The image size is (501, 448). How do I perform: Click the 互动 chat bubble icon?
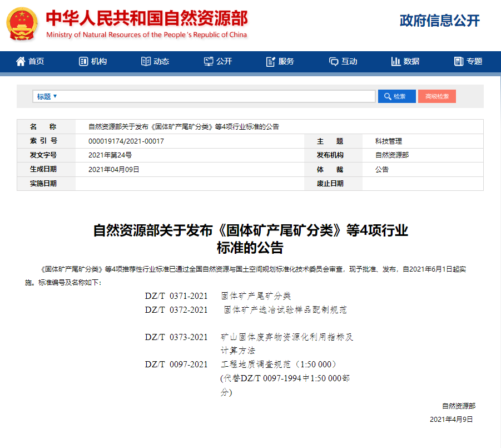click(x=334, y=61)
